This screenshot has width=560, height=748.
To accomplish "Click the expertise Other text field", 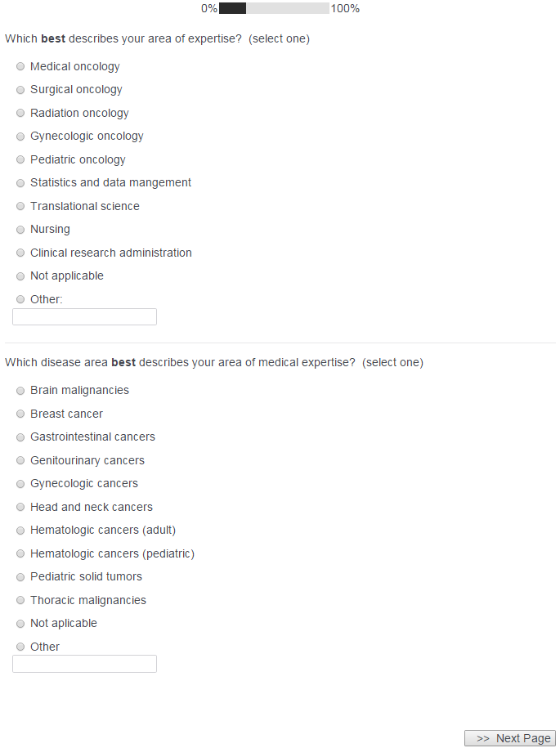I will point(84,317).
